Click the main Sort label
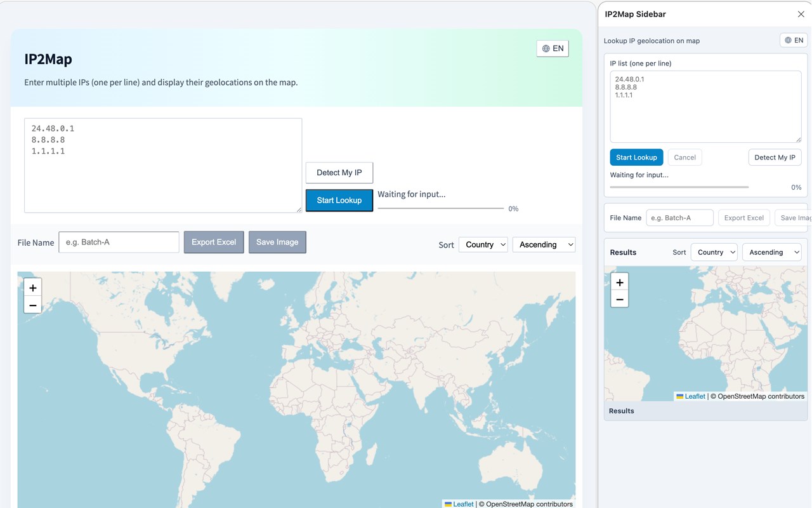Screen dimensions: 812x508 [x=446, y=245]
